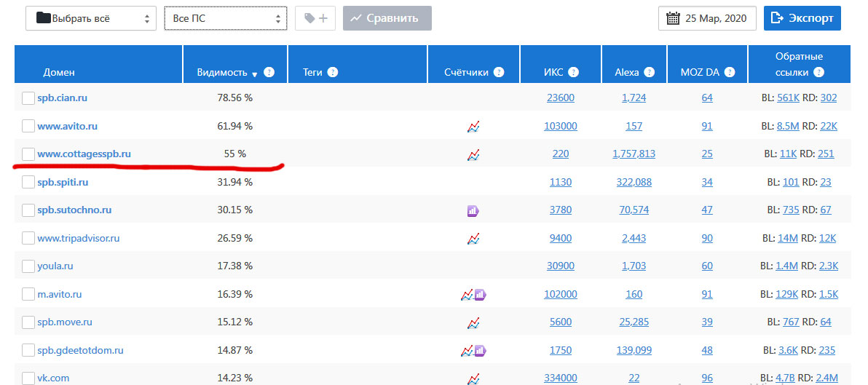868x385 pixels.
Task: Click sort arrow on Видимость column
Action: (x=255, y=74)
